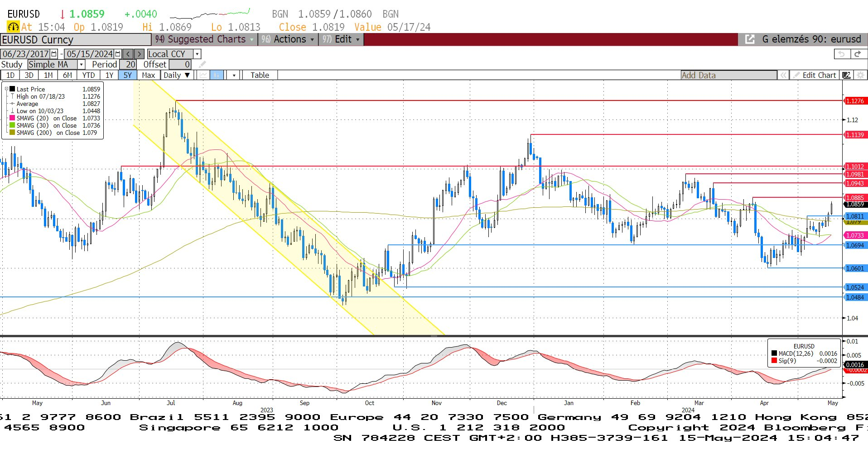Collapse Last Price legend tree

pyautogui.click(x=6, y=89)
